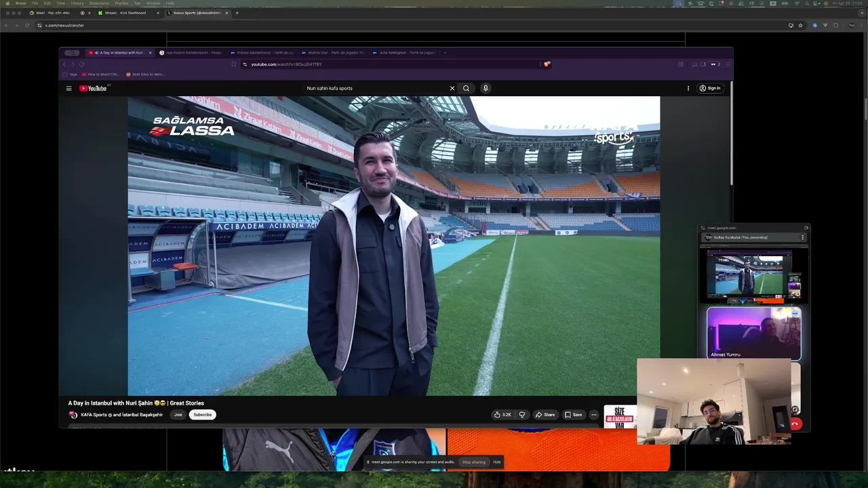868x488 pixels.
Task: Click Brave shields icon in inner address bar
Action: coord(547,64)
